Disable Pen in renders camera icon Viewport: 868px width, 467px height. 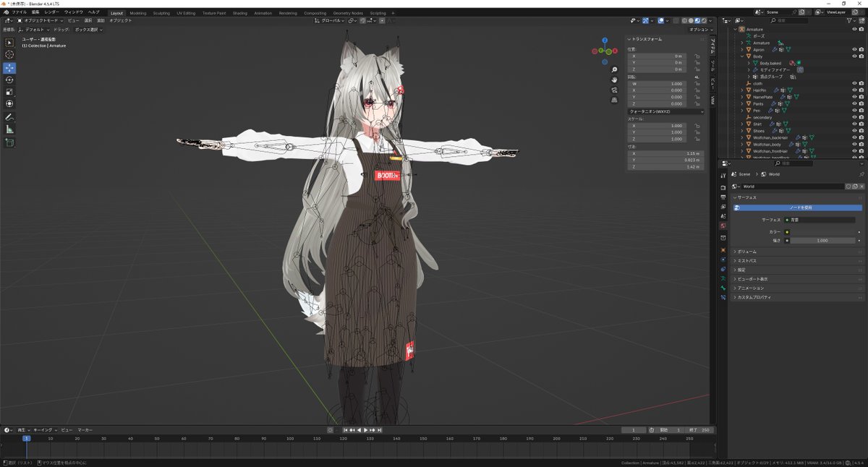click(x=861, y=111)
